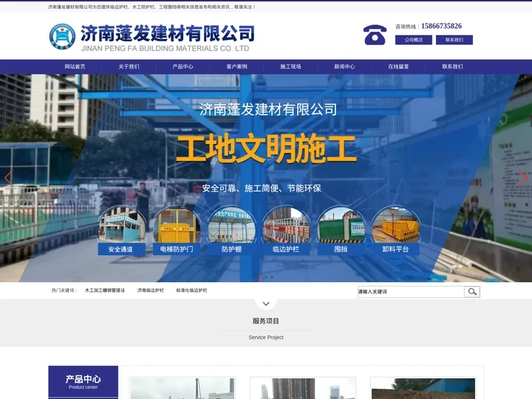Open 在线留言 navigation item

click(399, 66)
